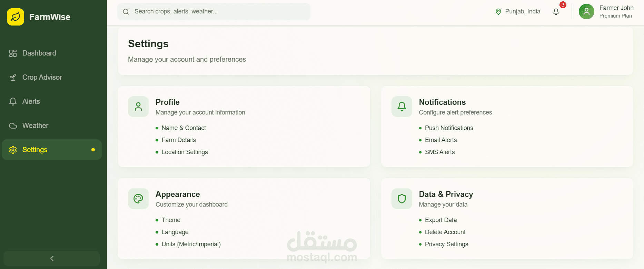Collapse the sidebar with the chevron button
Screen dimensions: 644x269
[52, 258]
